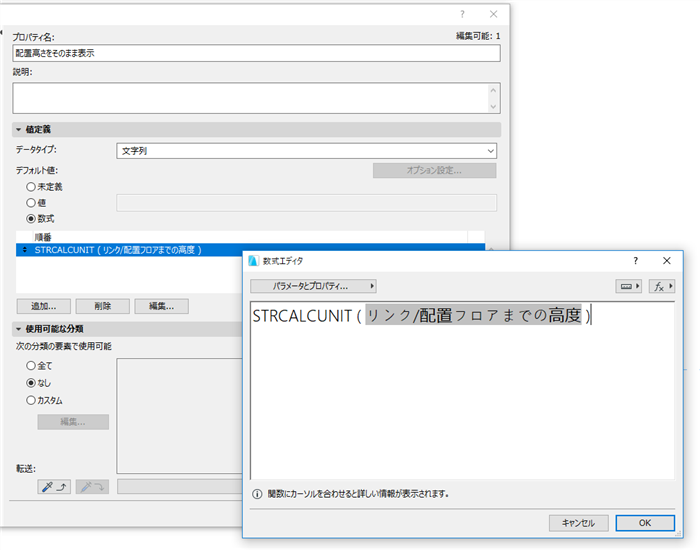
Task: Select the カスタム classification radio button
Action: 31,400
